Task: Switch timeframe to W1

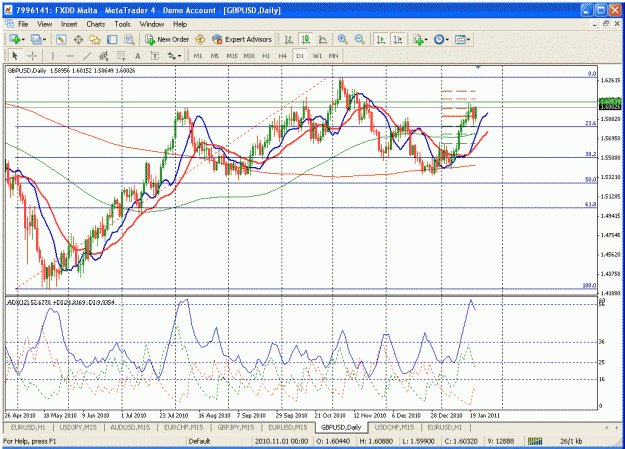Action: click(x=317, y=56)
